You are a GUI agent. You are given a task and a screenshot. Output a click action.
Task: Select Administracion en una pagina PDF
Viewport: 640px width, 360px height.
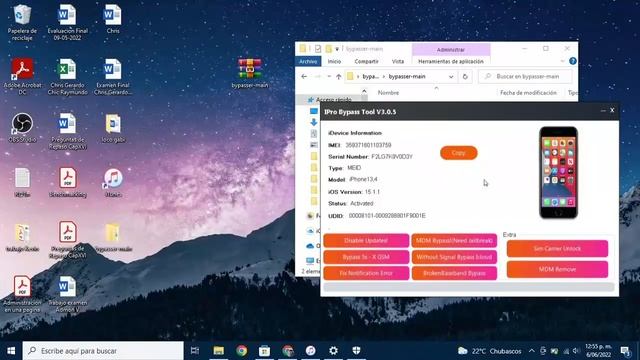[22, 294]
